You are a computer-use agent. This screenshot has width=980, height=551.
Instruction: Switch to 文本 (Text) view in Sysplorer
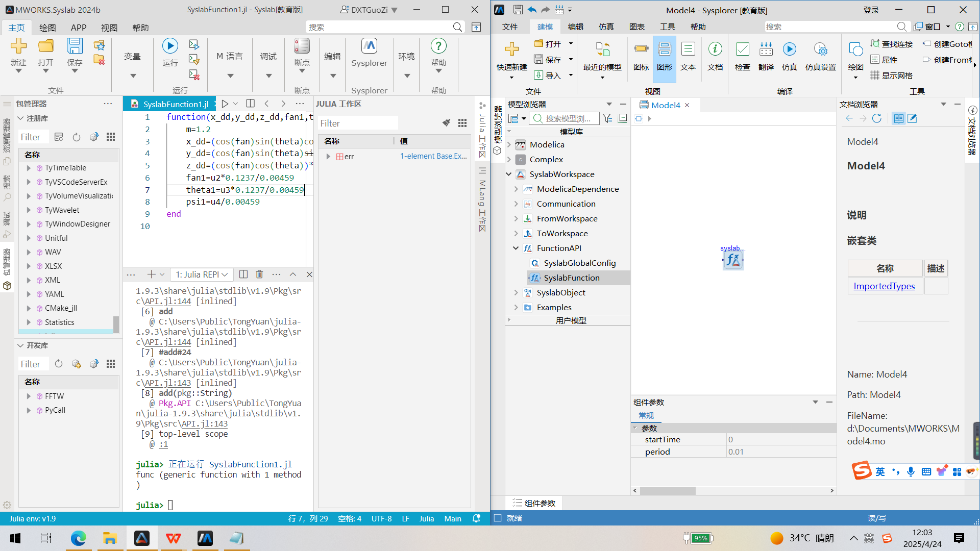[688, 56]
